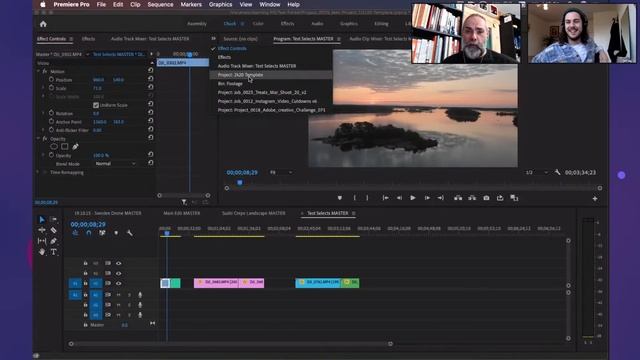
Task: Lock the Master audio track
Action: [x=85, y=325]
